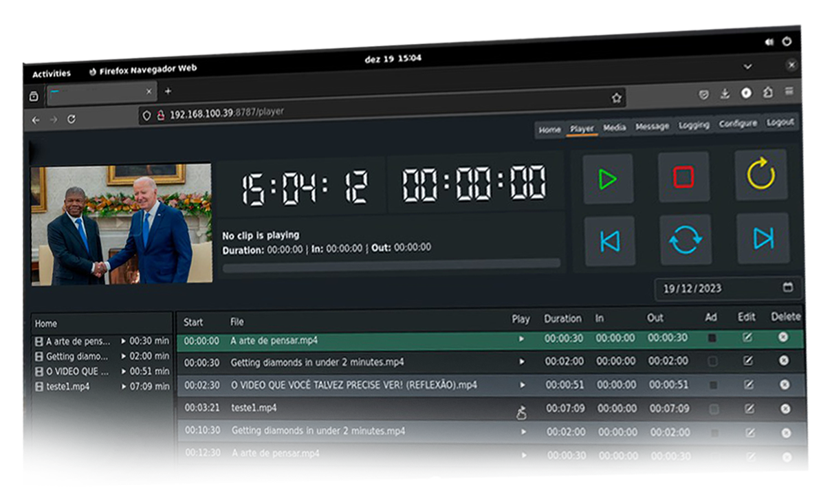Delete the teste1.mp4 playlist row

coord(785,409)
